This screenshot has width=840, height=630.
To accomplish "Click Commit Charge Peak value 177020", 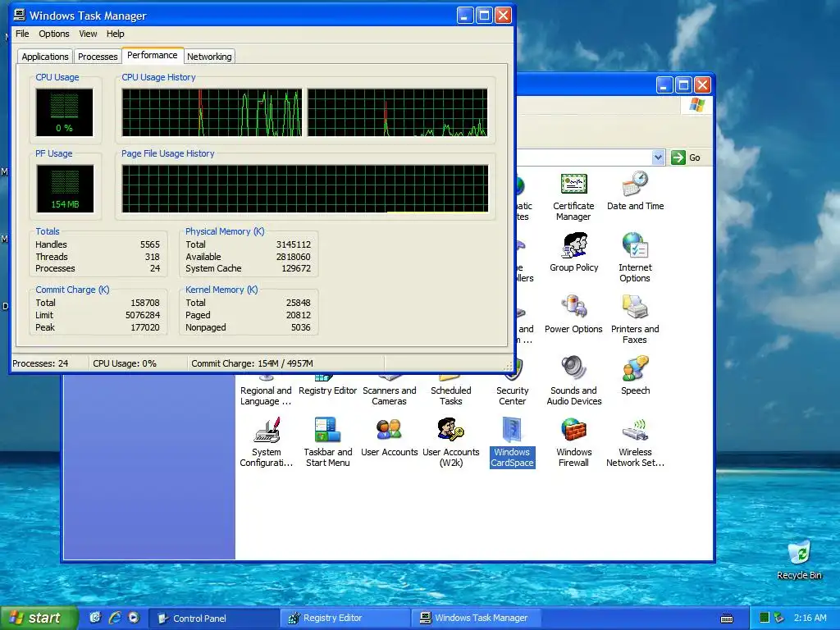I will click(x=145, y=327).
